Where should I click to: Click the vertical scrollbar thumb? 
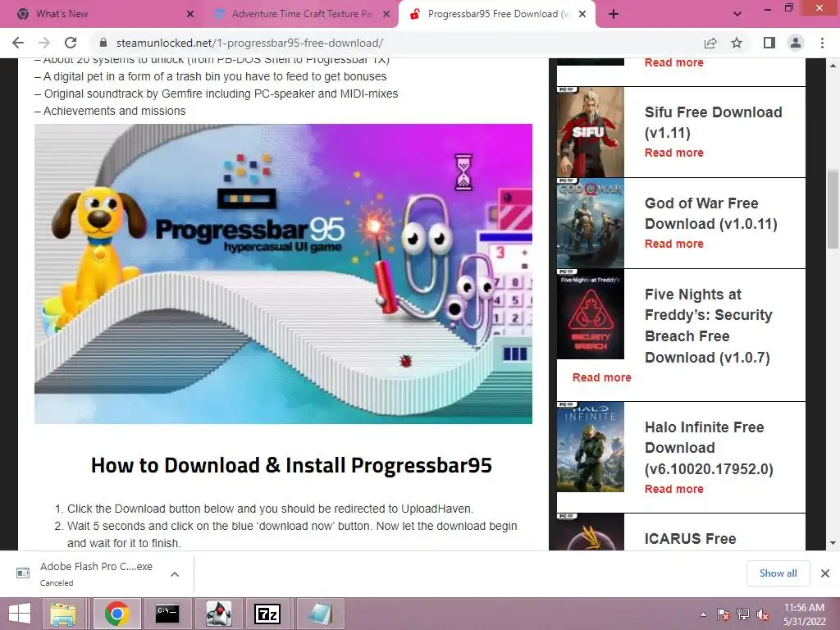point(833,209)
